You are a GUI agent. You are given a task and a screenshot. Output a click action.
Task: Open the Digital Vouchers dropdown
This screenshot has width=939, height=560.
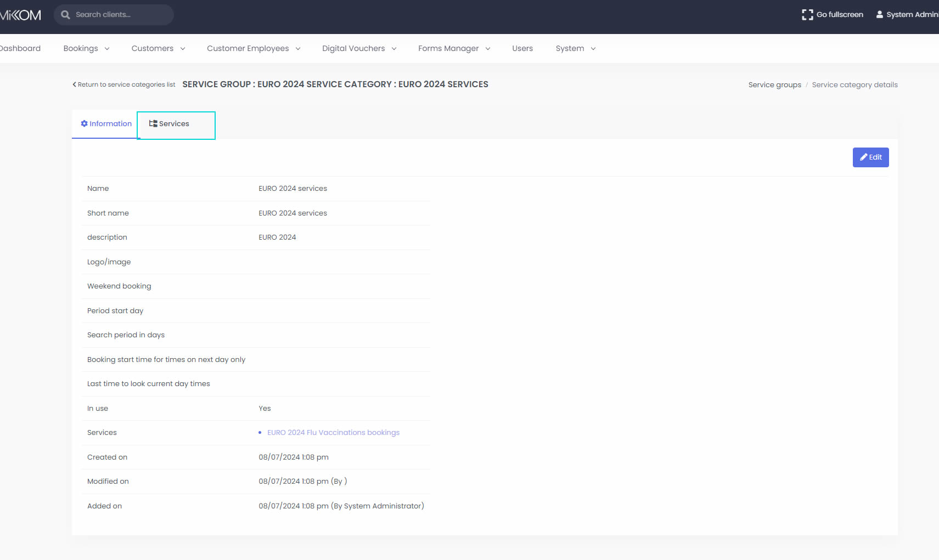tap(359, 48)
